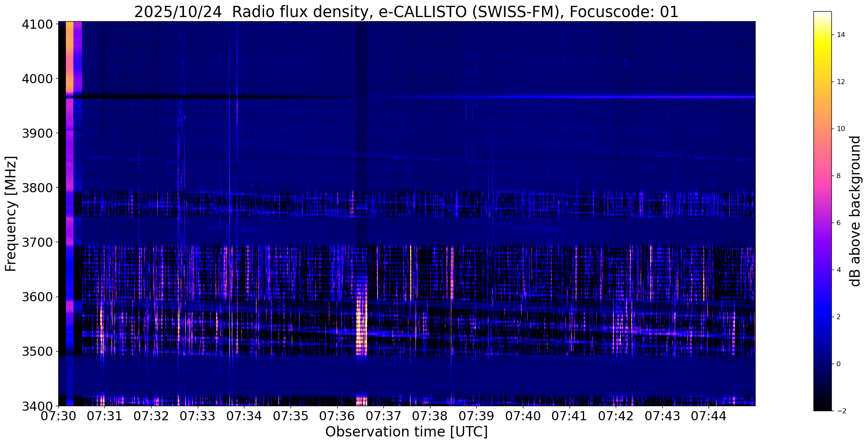Click the colorbar 0 tick label
The height and width of the screenshot is (444, 868).
(839, 364)
